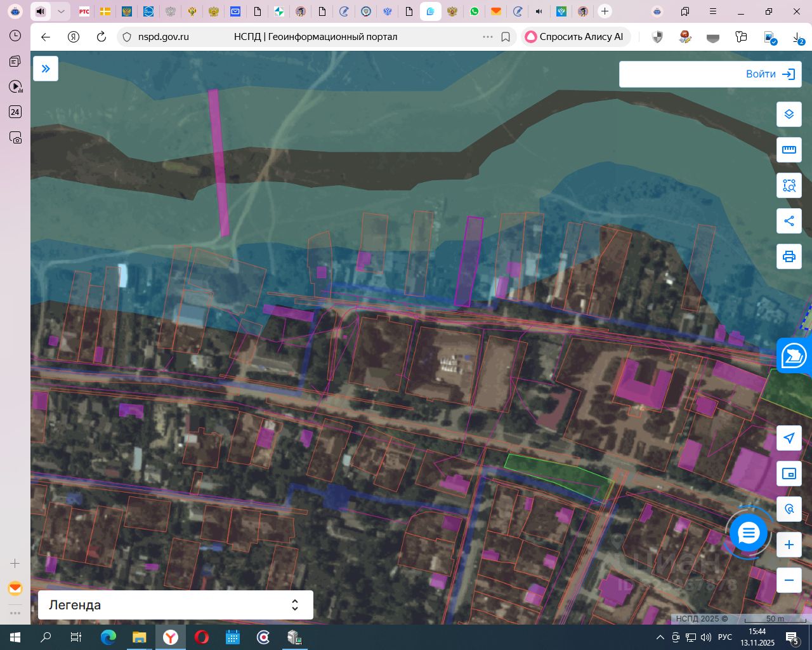Select the ruler measurement tool
This screenshot has height=650, width=812.
coord(789,150)
